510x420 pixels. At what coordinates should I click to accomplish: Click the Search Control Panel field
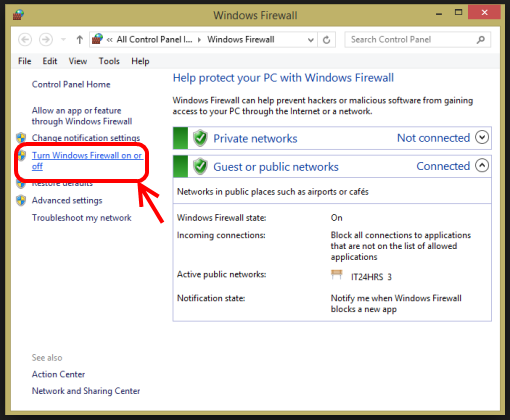click(417, 40)
